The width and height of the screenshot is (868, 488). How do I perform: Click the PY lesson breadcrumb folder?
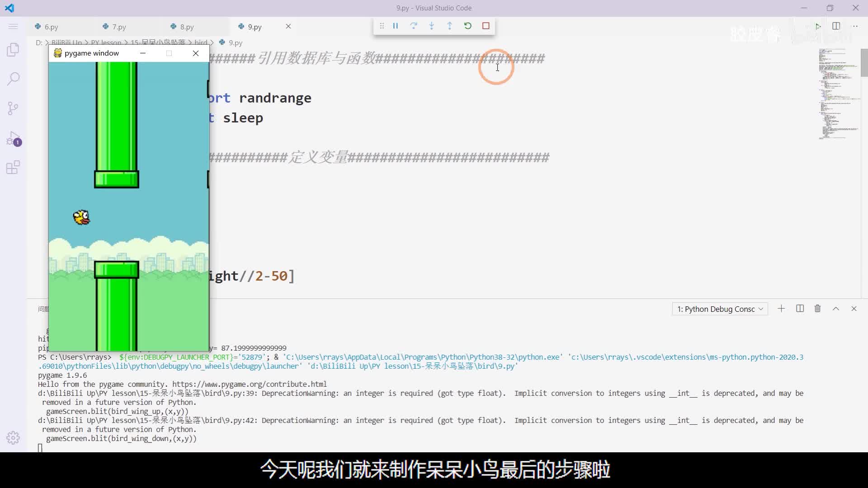(106, 42)
